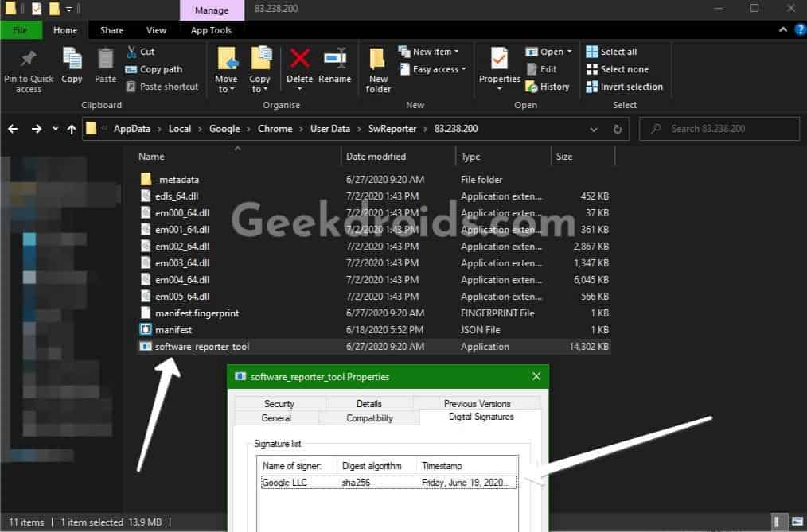This screenshot has height=532, width=807.
Task: Pin to Quick access in ribbon
Action: 29,71
